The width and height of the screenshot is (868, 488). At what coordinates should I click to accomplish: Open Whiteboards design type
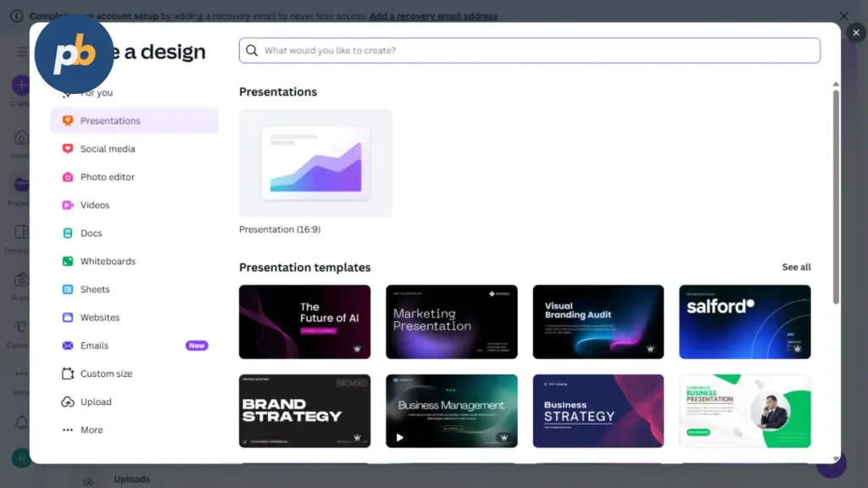[134, 261]
